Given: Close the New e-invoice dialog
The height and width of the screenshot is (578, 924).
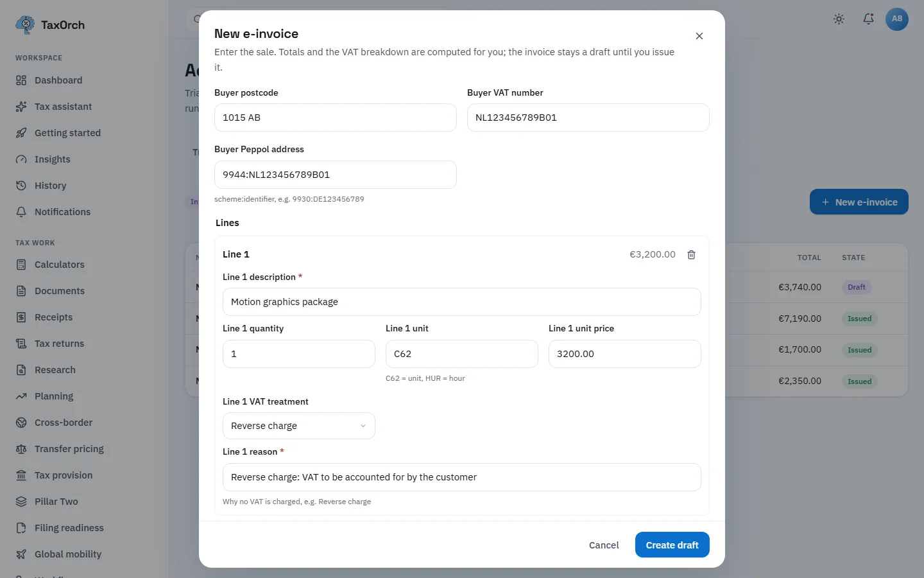Looking at the screenshot, I should (x=699, y=36).
